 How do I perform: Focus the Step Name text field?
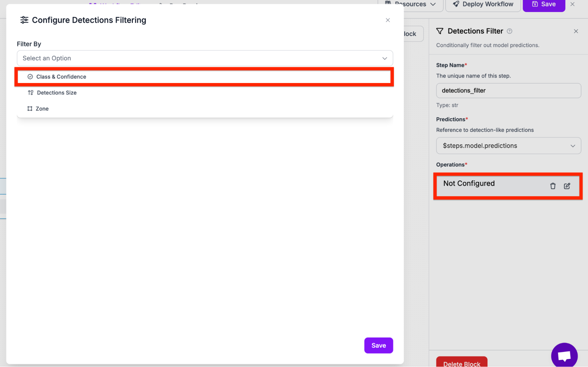(508, 91)
